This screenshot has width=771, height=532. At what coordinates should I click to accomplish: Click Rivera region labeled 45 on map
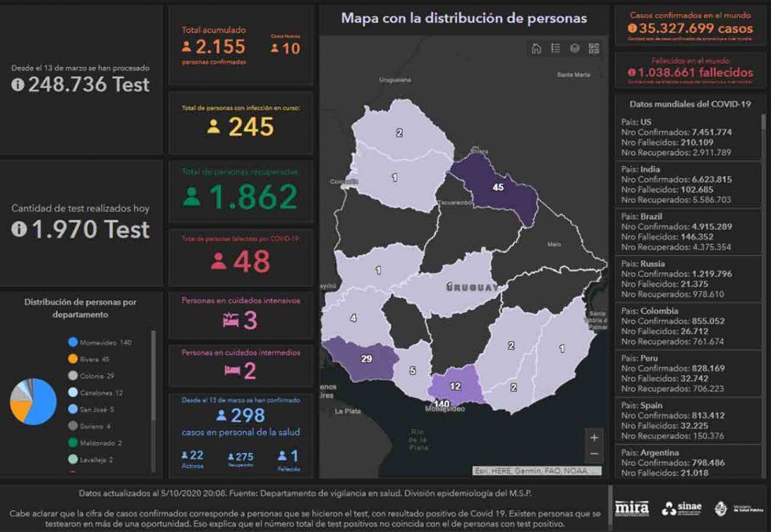click(x=497, y=188)
